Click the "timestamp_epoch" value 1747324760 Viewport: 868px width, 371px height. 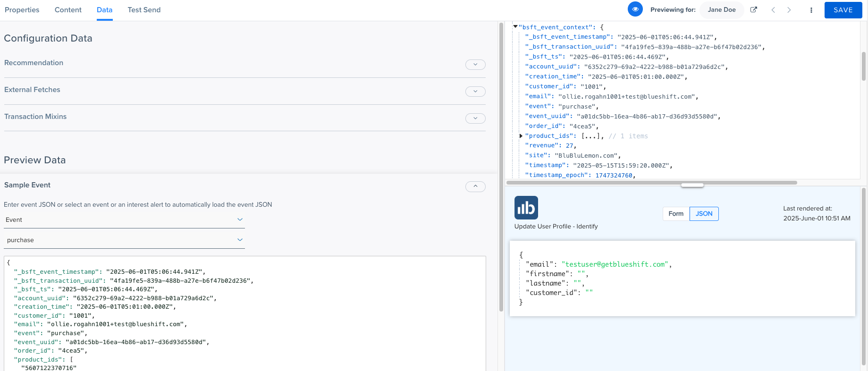click(x=614, y=175)
